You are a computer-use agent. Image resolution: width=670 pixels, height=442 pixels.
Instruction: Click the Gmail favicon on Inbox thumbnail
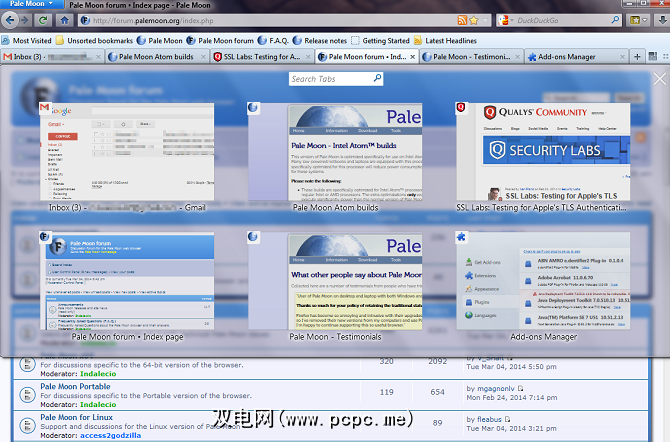44,107
